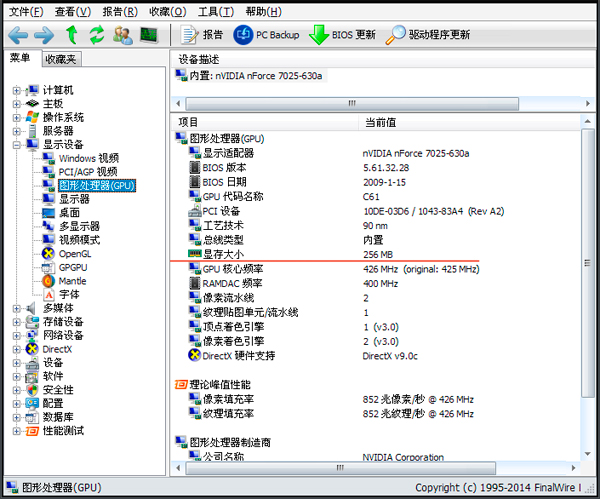The height and width of the screenshot is (499, 600).
Task: Expand the 服务器 tree node
Action: pyautogui.click(x=16, y=131)
